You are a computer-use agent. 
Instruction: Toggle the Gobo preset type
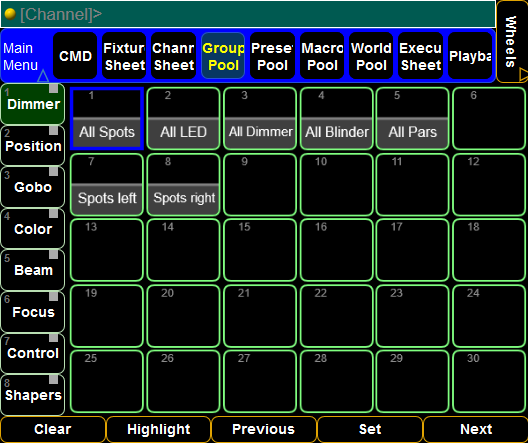(x=33, y=187)
